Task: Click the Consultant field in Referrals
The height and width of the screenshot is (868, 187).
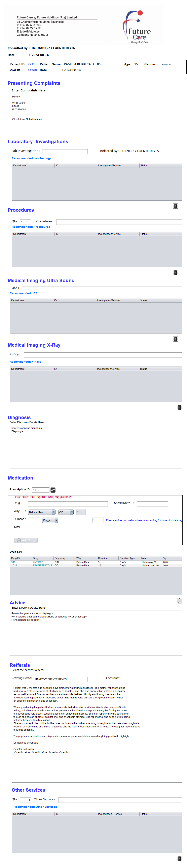Action: [153, 679]
